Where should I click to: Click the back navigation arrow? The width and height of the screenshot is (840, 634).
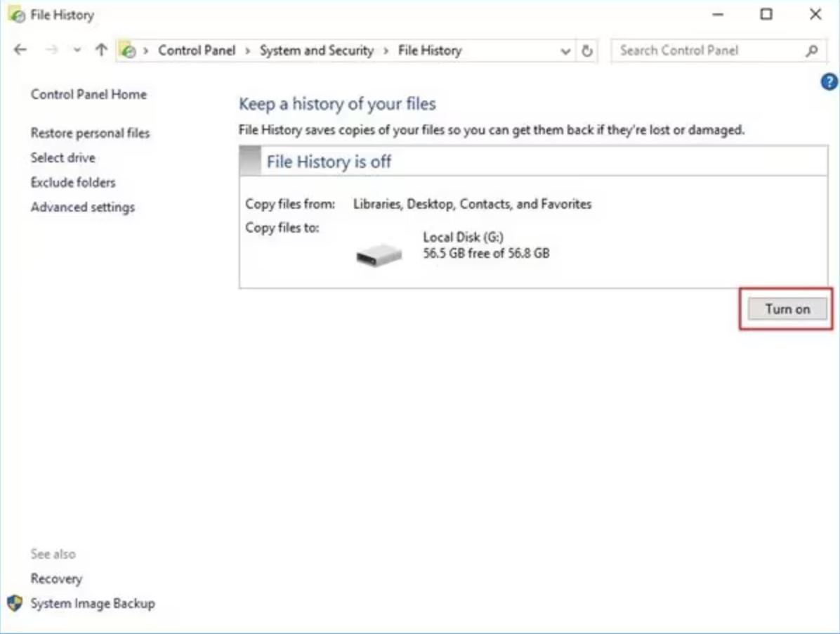point(20,50)
